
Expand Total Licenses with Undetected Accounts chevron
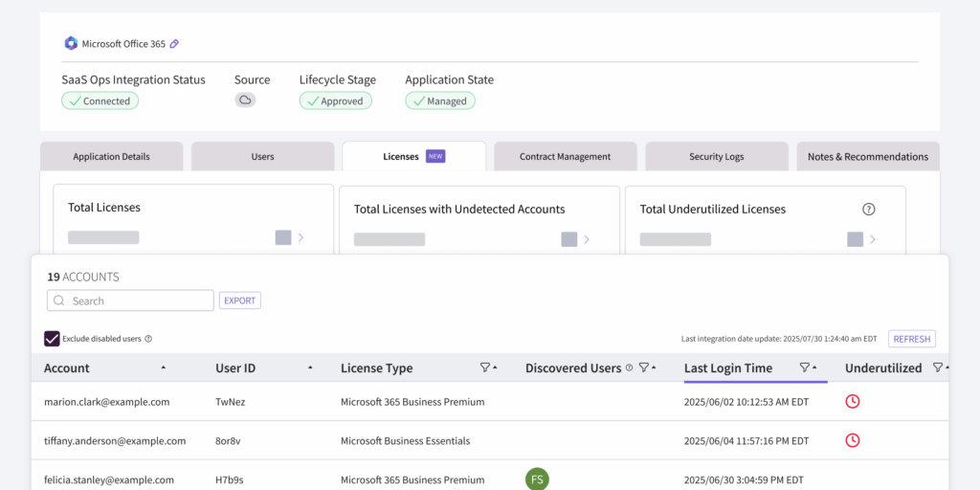(587, 239)
